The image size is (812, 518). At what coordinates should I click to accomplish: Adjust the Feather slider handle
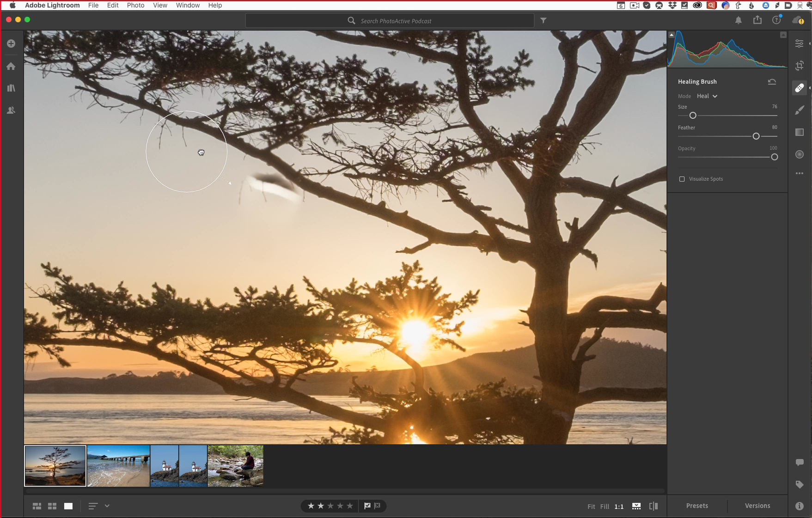click(x=756, y=136)
